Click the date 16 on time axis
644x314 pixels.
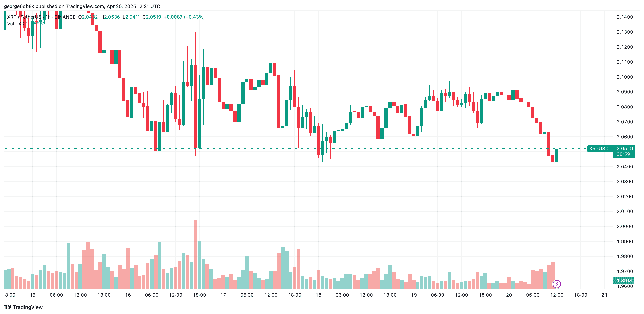click(x=128, y=295)
